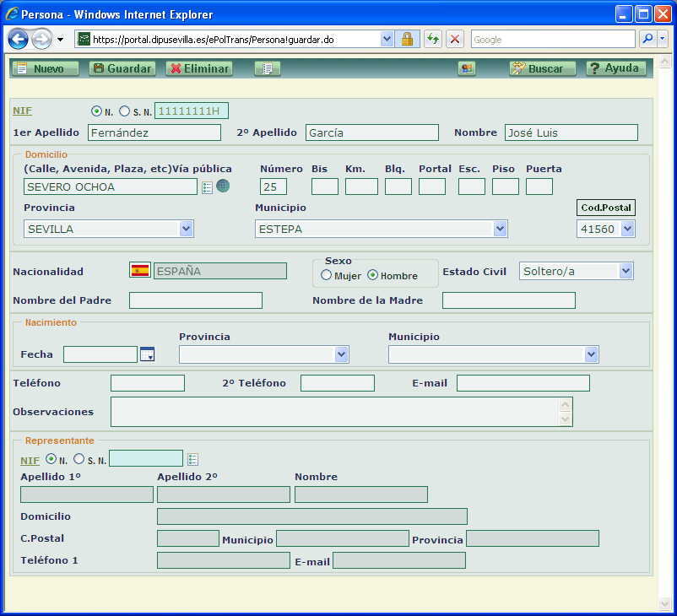
Task: Open the Cod.Postal dropdown showing 41560
Action: pos(626,229)
